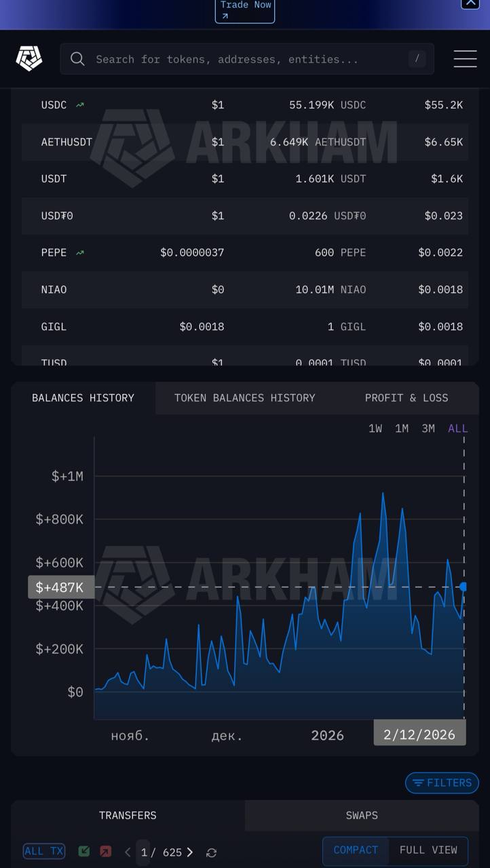
Task: Go to previous transfers page
Action: [x=128, y=852]
